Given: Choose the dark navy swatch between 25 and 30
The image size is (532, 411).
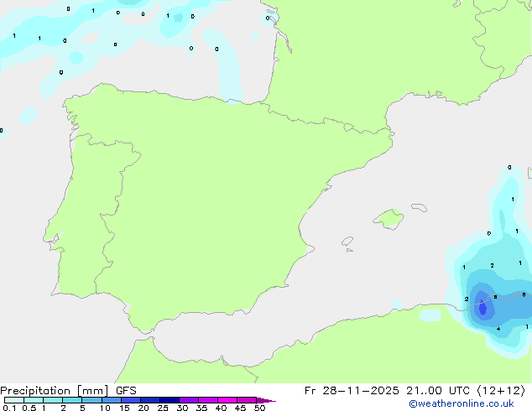Looking at the screenshot, I should tap(169, 400).
